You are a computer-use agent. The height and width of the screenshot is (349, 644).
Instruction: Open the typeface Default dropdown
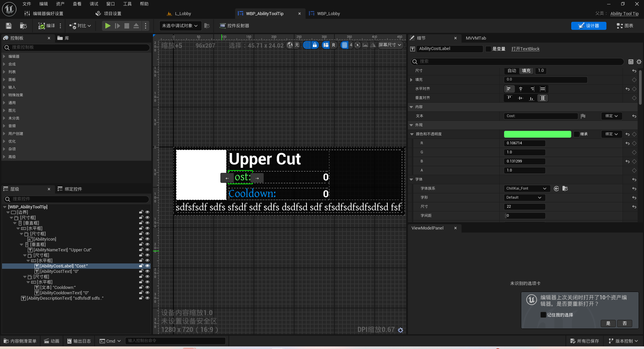point(524,198)
